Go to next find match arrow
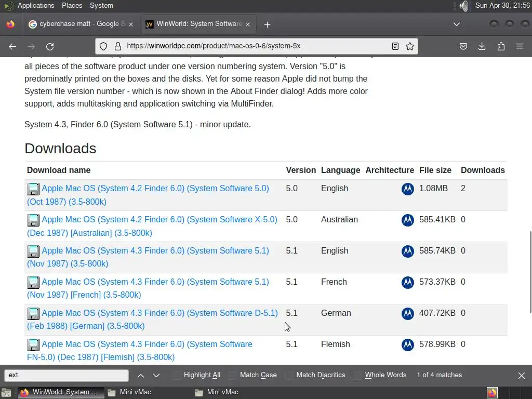The image size is (532, 399). [x=156, y=375]
